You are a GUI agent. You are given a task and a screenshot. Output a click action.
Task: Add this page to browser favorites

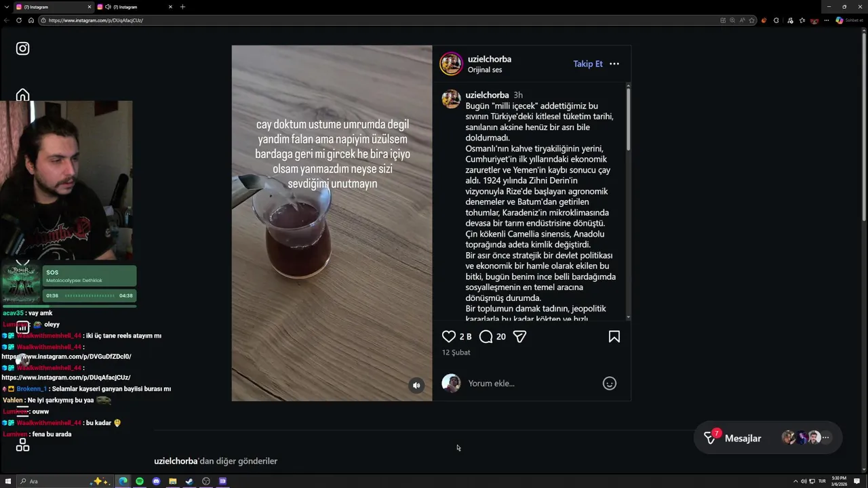[751, 20]
